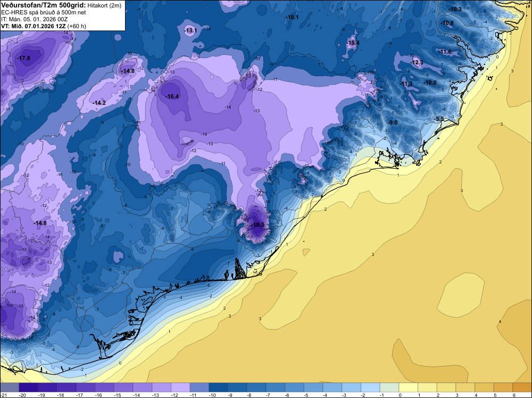Image resolution: width=532 pixels, height=398 pixels.
Task: Select the -10.0 temperature label
Action: [x=430, y=83]
